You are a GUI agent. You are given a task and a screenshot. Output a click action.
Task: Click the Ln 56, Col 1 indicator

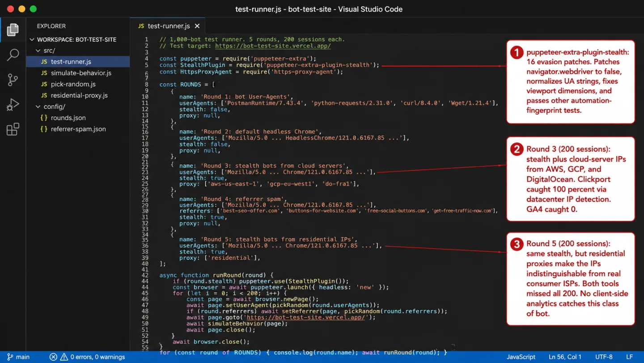click(565, 357)
